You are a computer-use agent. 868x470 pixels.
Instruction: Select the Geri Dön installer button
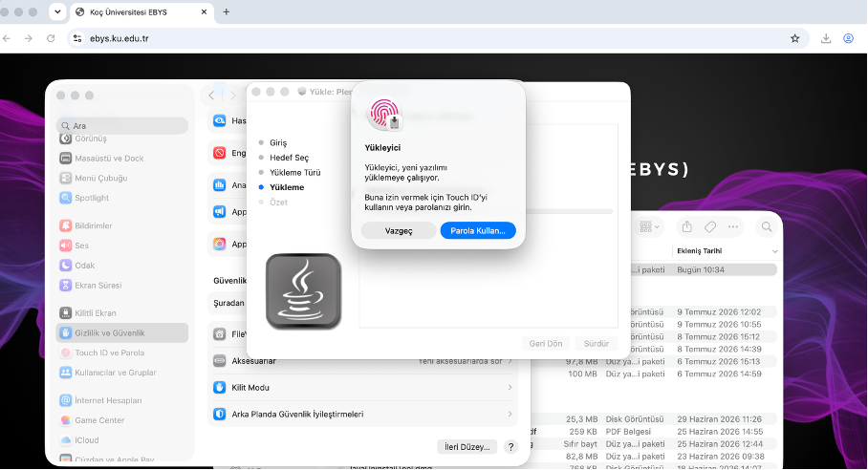pyautogui.click(x=545, y=343)
